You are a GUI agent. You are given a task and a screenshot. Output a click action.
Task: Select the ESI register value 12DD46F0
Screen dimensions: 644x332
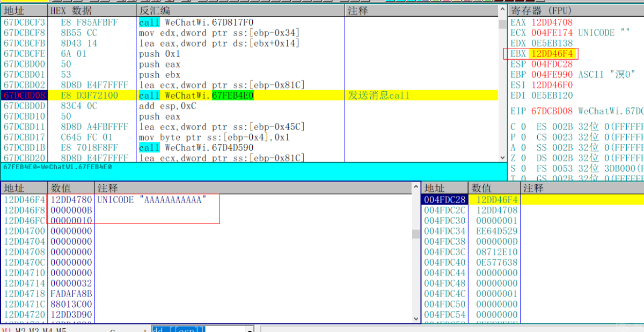point(552,85)
